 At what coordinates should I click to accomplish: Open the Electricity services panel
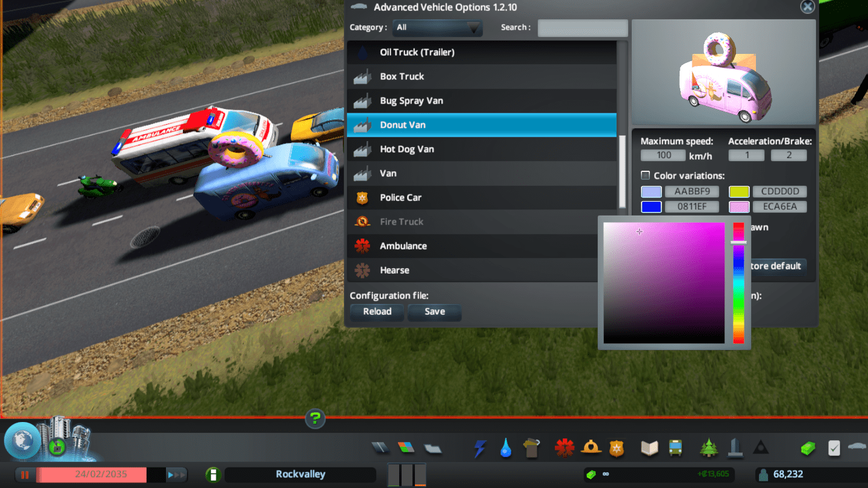[480, 448]
